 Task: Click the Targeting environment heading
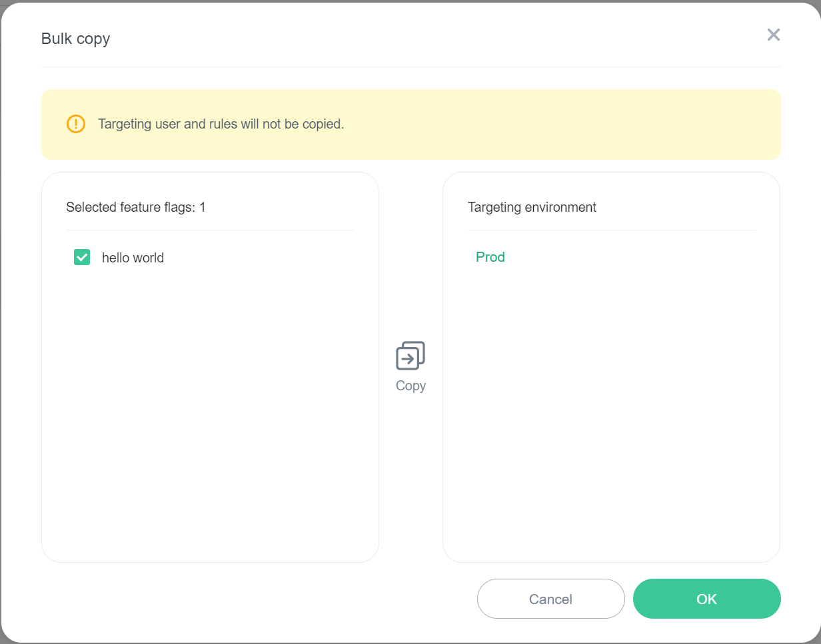point(532,207)
